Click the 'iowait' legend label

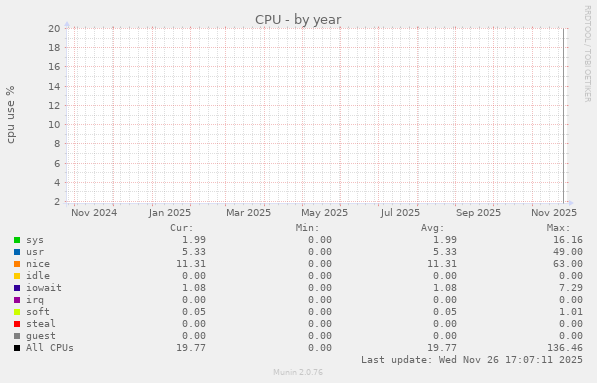[44, 288]
